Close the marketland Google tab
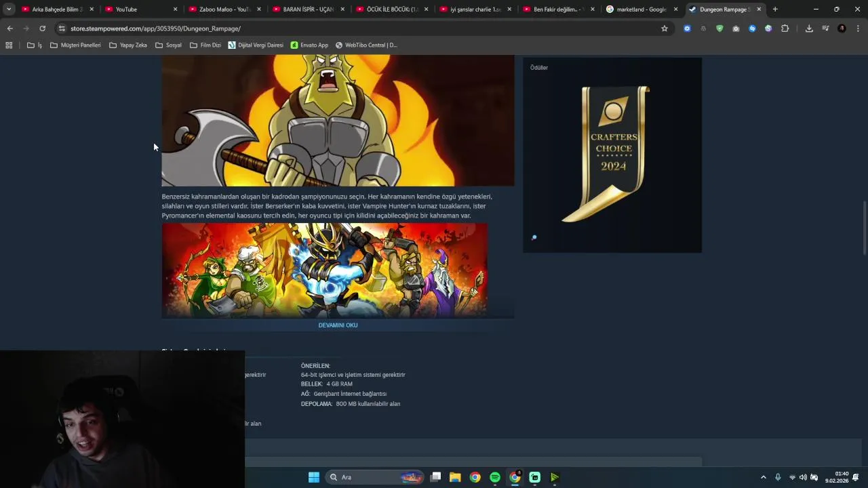868x488 pixels. (675, 9)
